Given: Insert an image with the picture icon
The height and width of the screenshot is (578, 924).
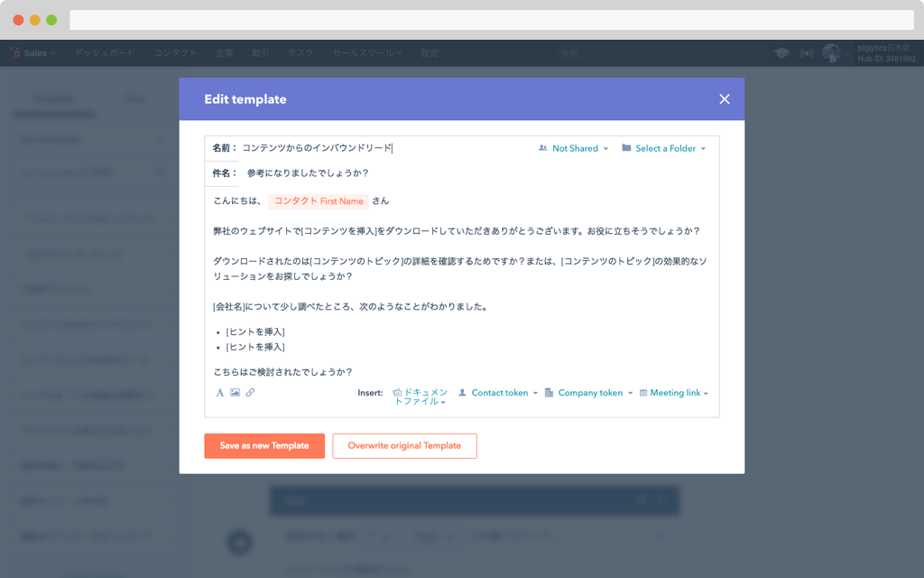Looking at the screenshot, I should [x=236, y=392].
